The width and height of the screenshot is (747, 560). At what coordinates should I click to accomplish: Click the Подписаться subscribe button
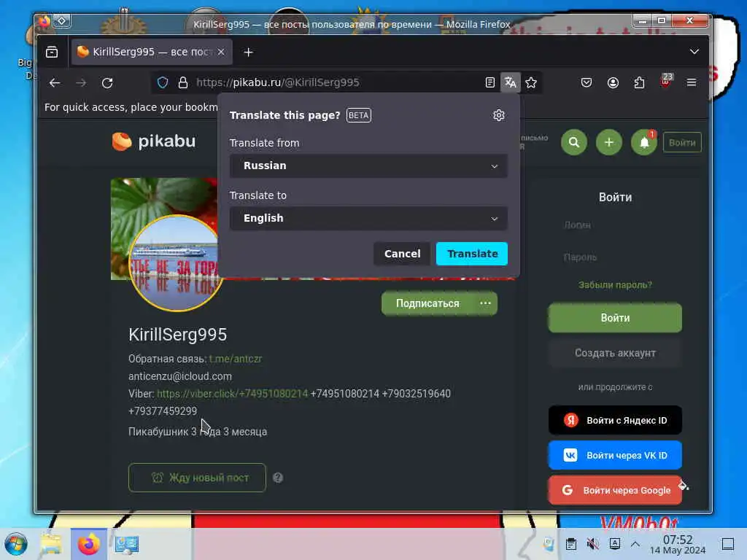click(427, 303)
